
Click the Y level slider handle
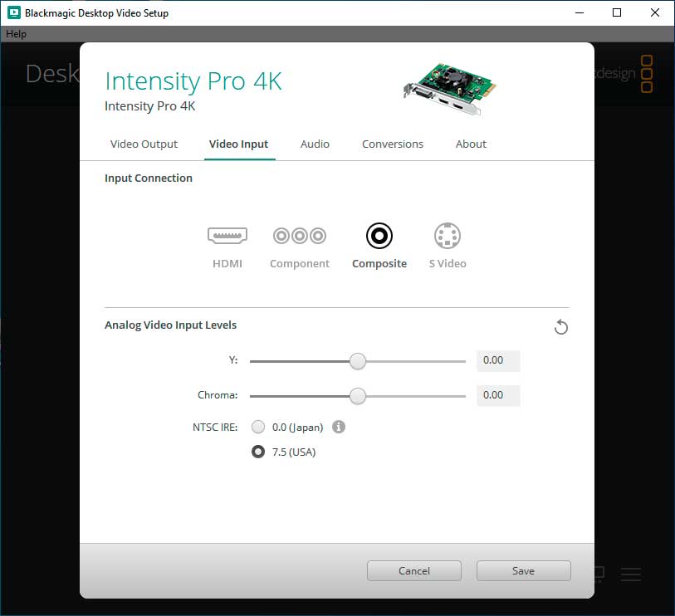pos(357,361)
